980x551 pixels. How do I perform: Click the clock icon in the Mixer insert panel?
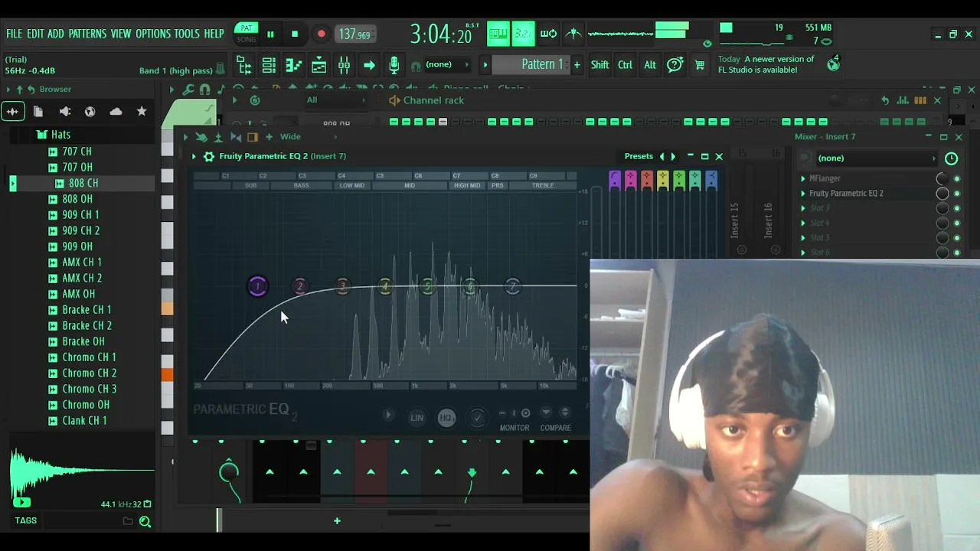point(951,158)
